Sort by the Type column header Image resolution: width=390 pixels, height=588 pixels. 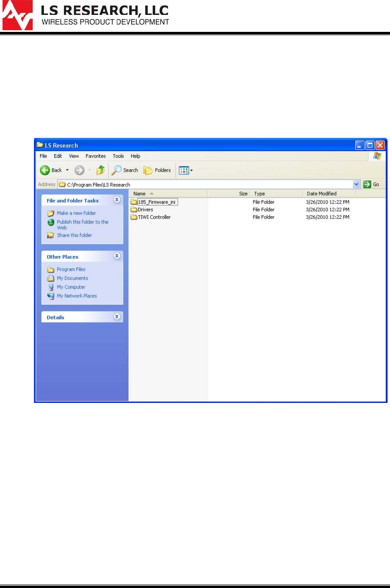pos(277,193)
